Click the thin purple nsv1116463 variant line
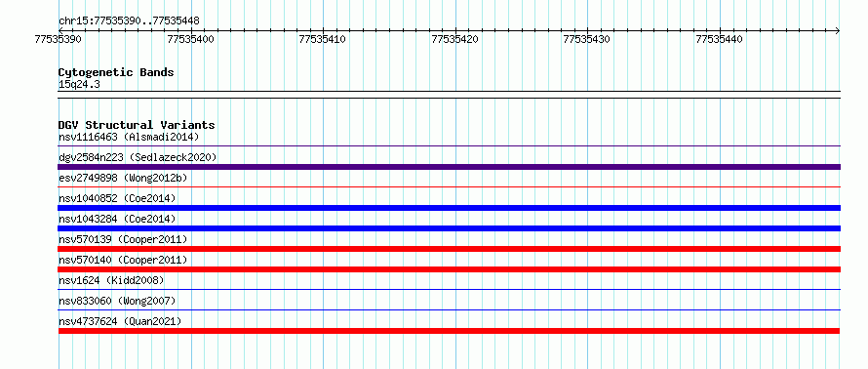The width and height of the screenshot is (868, 369). coord(449,146)
